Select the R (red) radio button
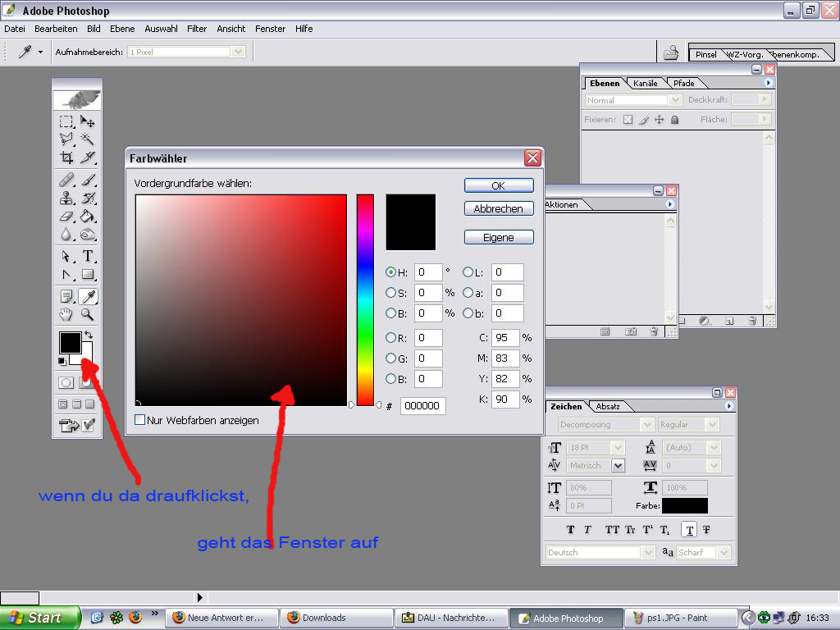 point(391,338)
